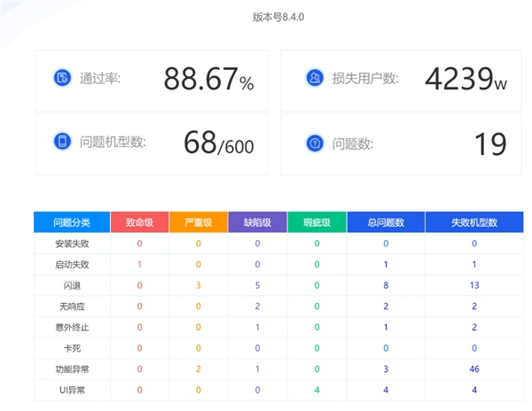Open the 功能异常 failed models count 46
Viewport: 532px width, 411px height.
pos(474,369)
